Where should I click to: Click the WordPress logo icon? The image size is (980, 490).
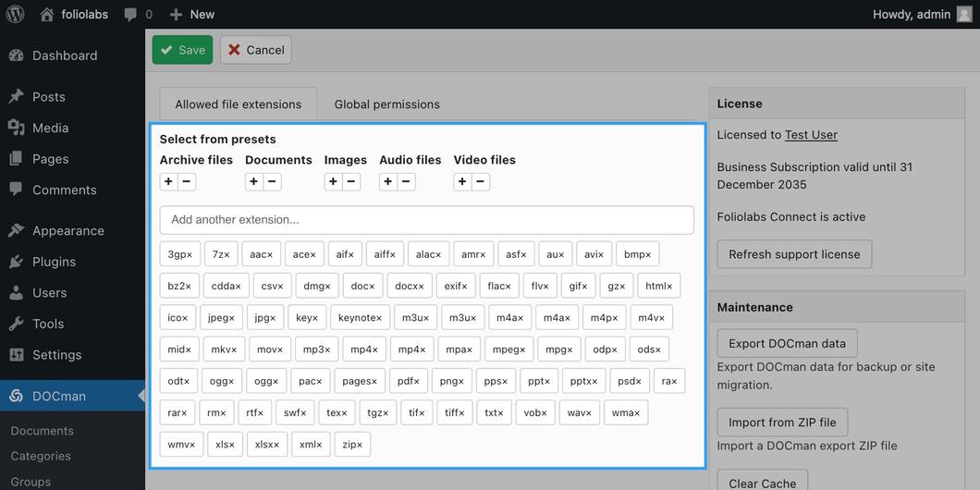15,14
